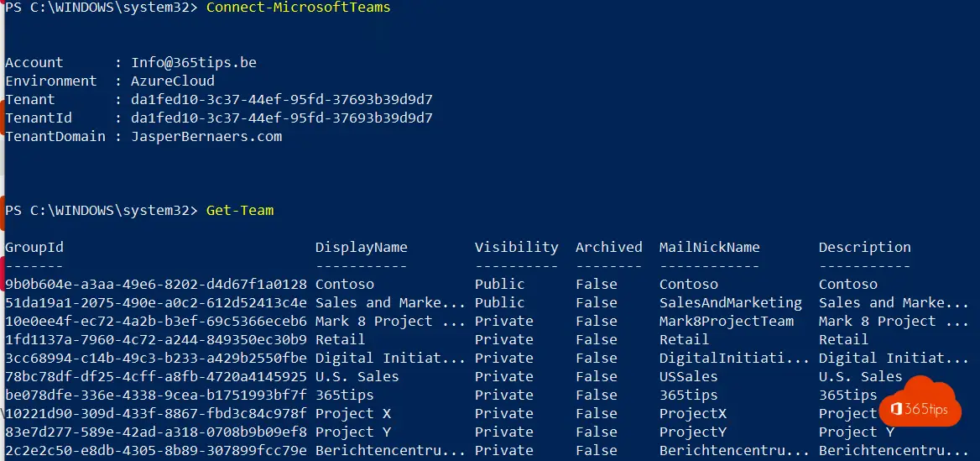Click Public visibility in Contoso row
Screen dimensions: 980x461
(499, 284)
